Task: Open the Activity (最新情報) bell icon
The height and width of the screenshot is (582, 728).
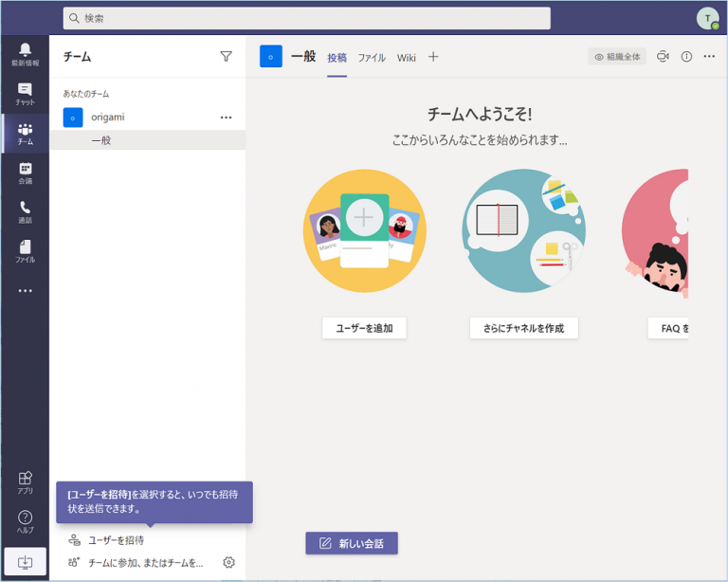Action: tap(25, 54)
